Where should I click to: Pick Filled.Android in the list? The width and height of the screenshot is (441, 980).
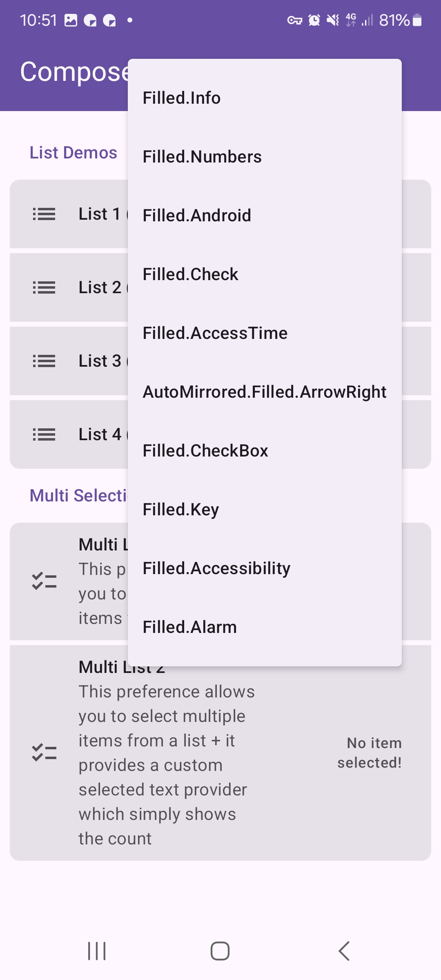coord(265,216)
